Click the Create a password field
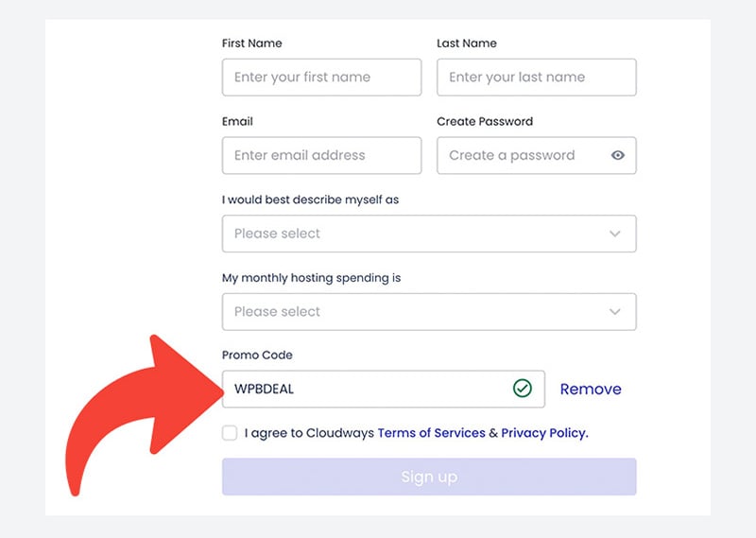The width and height of the screenshot is (756, 538). tap(537, 155)
